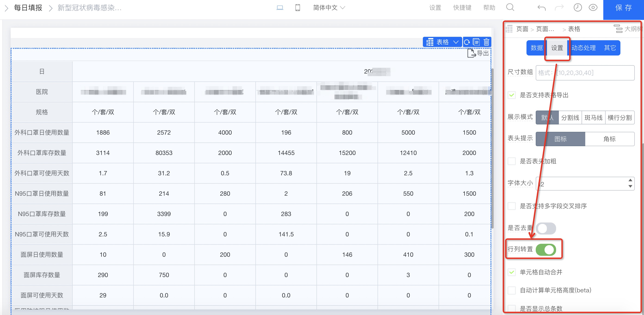Click the table refresh icon
This screenshot has height=315, width=644.
pos(467,42)
